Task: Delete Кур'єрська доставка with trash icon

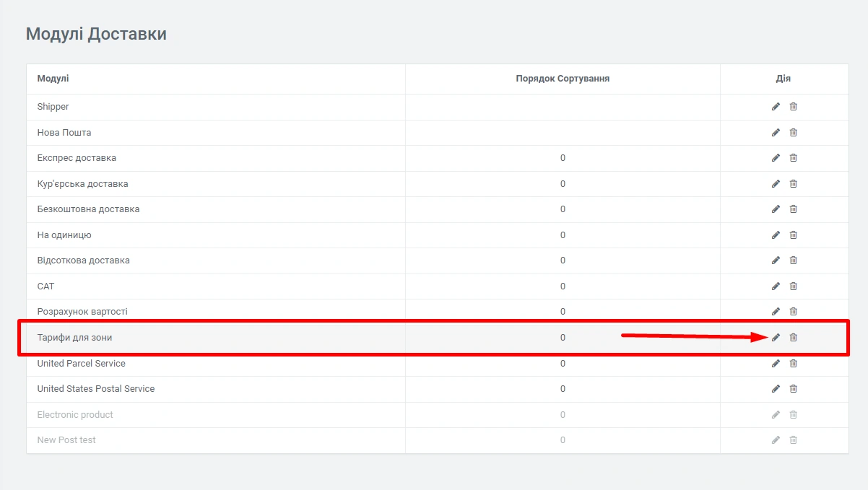Action: click(x=793, y=183)
